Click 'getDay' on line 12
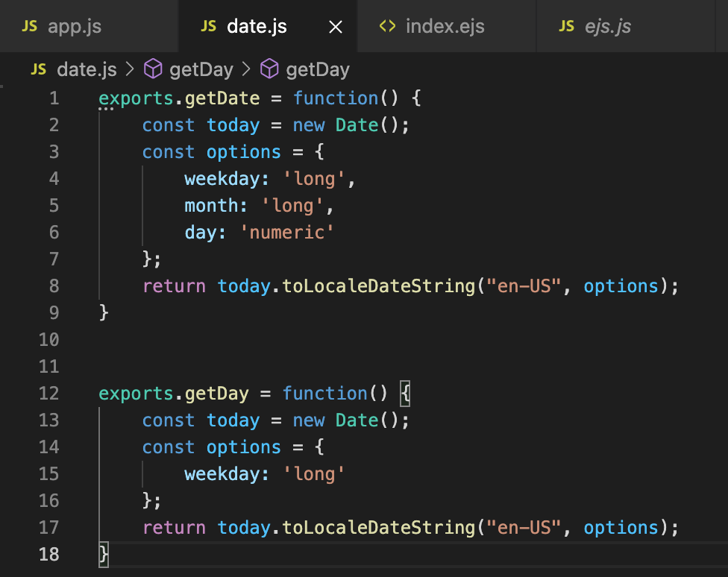The width and height of the screenshot is (728, 577). (217, 394)
